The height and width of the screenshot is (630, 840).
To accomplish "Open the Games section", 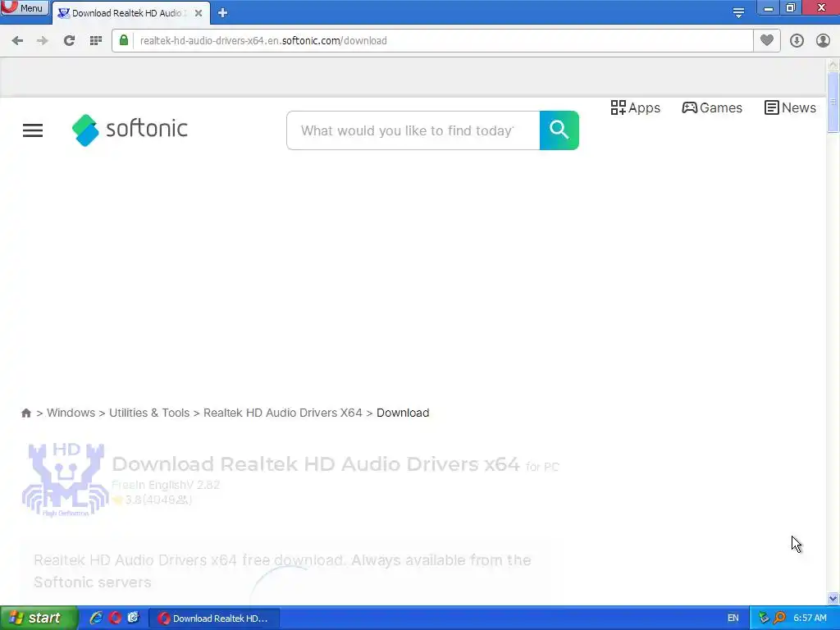I will click(x=712, y=107).
